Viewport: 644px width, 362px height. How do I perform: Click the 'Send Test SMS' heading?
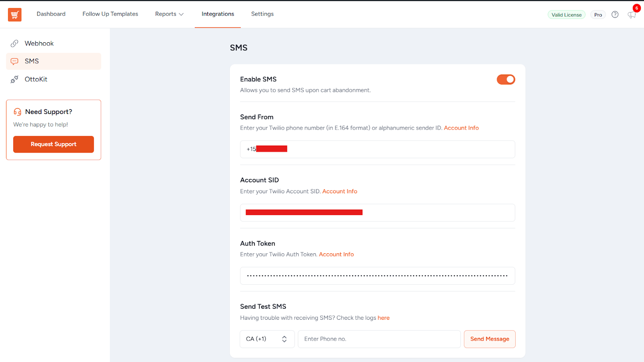click(x=263, y=306)
